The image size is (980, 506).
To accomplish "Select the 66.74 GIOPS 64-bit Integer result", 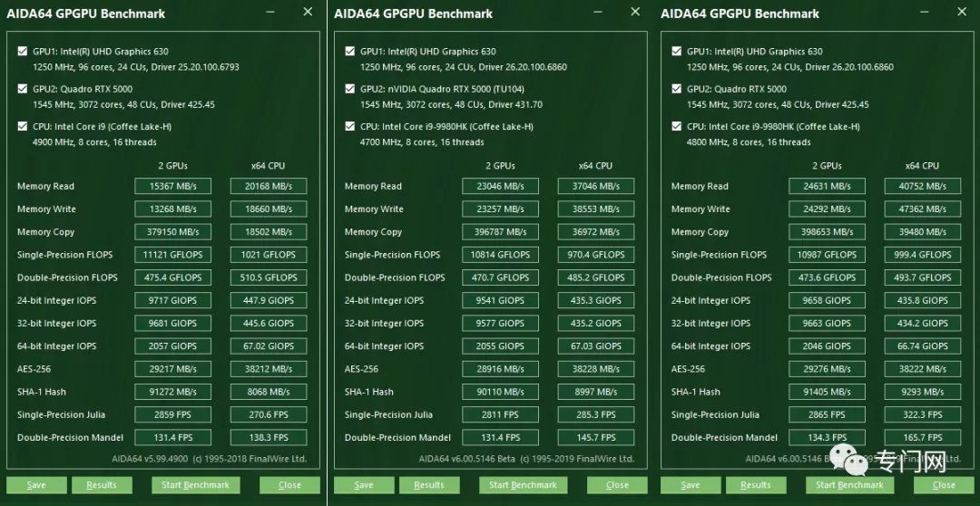I will 923,346.
